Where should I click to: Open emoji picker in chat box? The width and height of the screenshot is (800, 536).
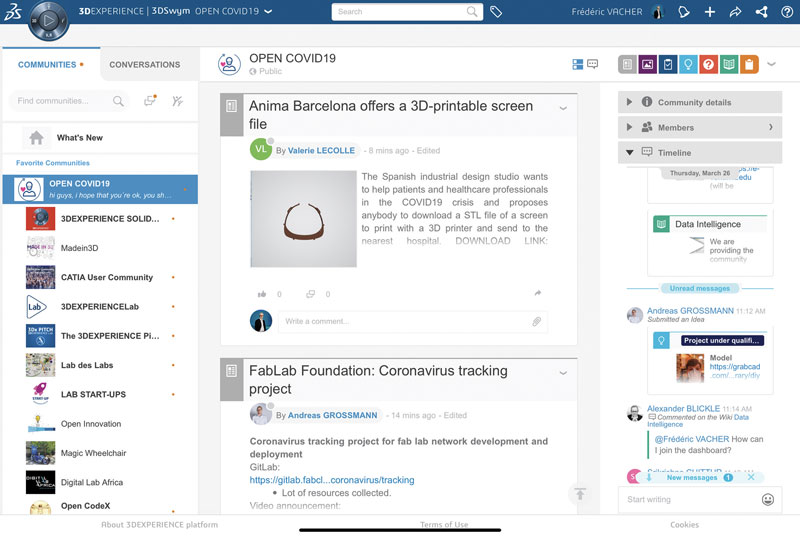[x=767, y=499]
